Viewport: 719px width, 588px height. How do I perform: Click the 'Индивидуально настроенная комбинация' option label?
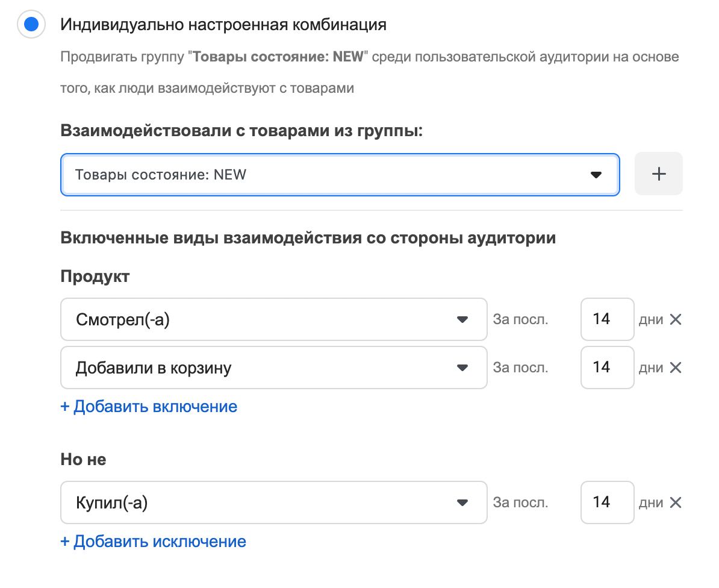point(223,25)
